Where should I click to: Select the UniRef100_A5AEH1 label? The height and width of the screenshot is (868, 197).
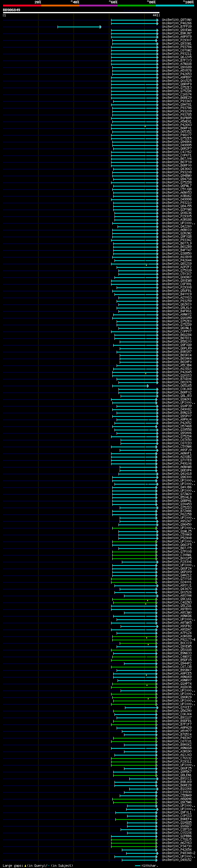pos(177,121)
